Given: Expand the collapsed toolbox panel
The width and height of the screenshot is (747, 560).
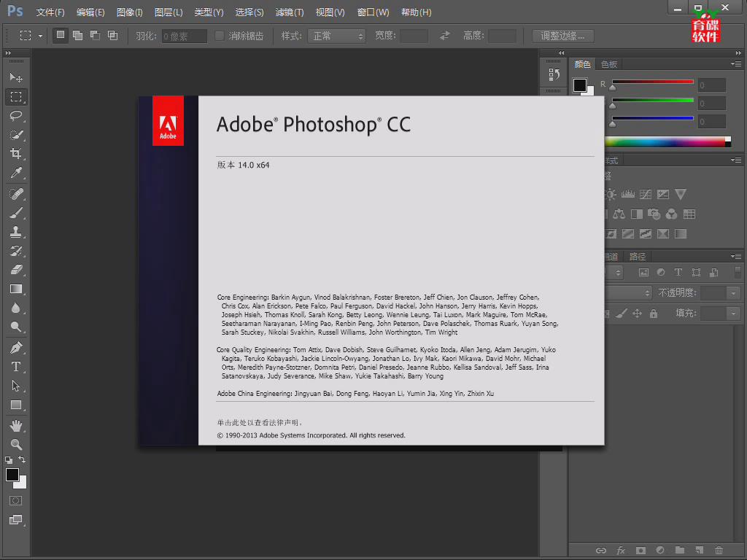Looking at the screenshot, I should 8,52.
